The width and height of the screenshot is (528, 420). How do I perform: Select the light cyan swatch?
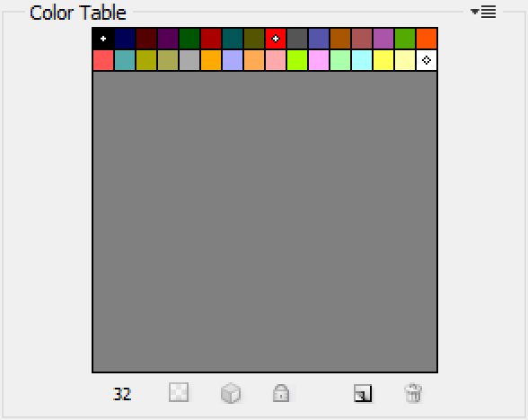coord(362,60)
